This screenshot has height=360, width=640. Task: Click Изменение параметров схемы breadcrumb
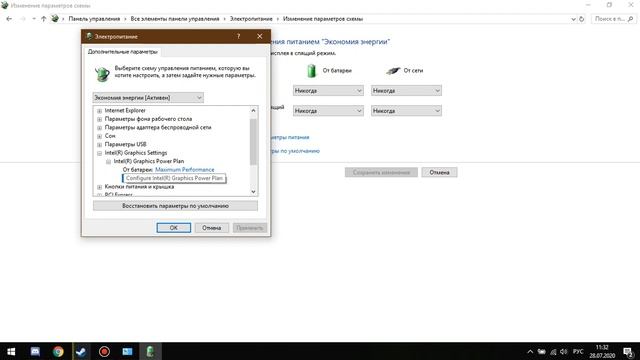[x=323, y=19]
